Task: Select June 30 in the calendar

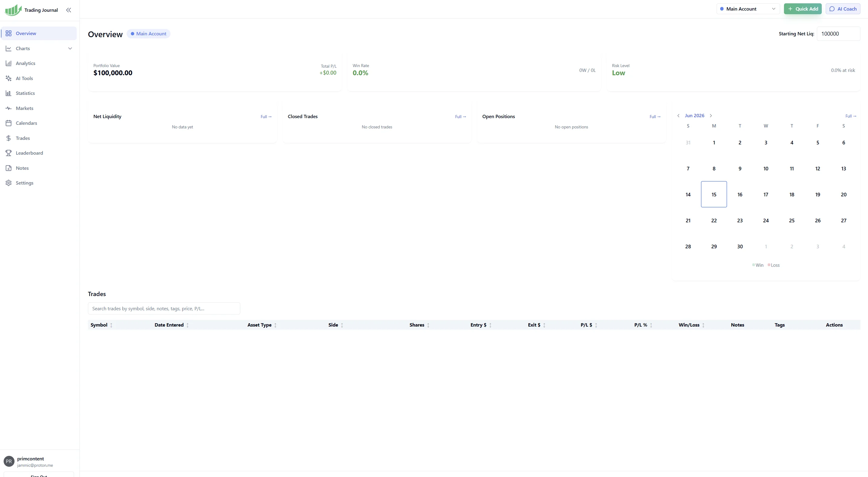Action: pos(740,247)
